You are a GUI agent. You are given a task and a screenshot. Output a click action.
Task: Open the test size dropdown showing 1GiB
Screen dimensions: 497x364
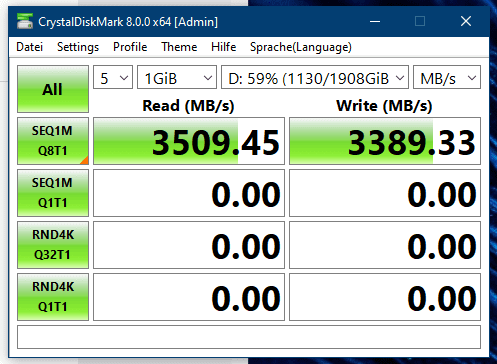(x=177, y=77)
